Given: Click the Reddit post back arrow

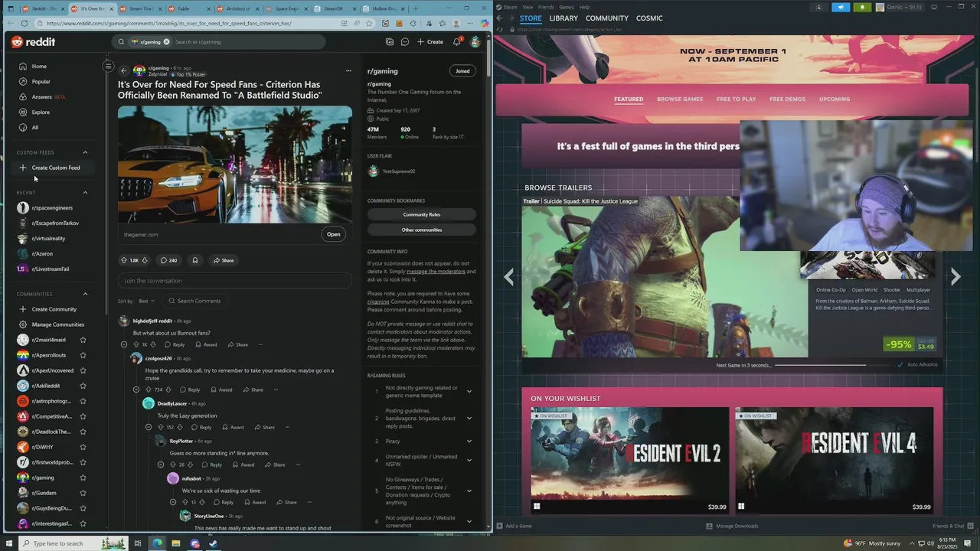Looking at the screenshot, I should (x=124, y=70).
